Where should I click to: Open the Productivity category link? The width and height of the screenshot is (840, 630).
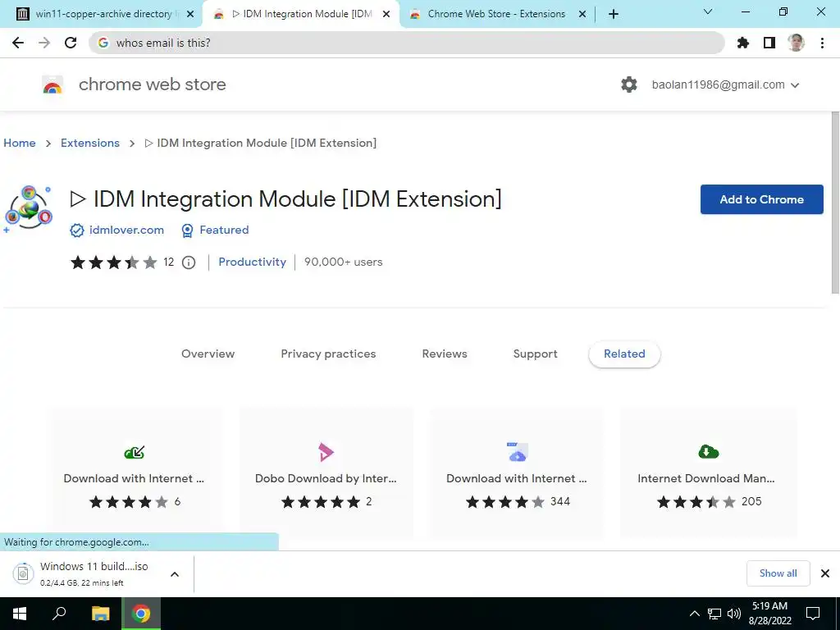pyautogui.click(x=253, y=262)
